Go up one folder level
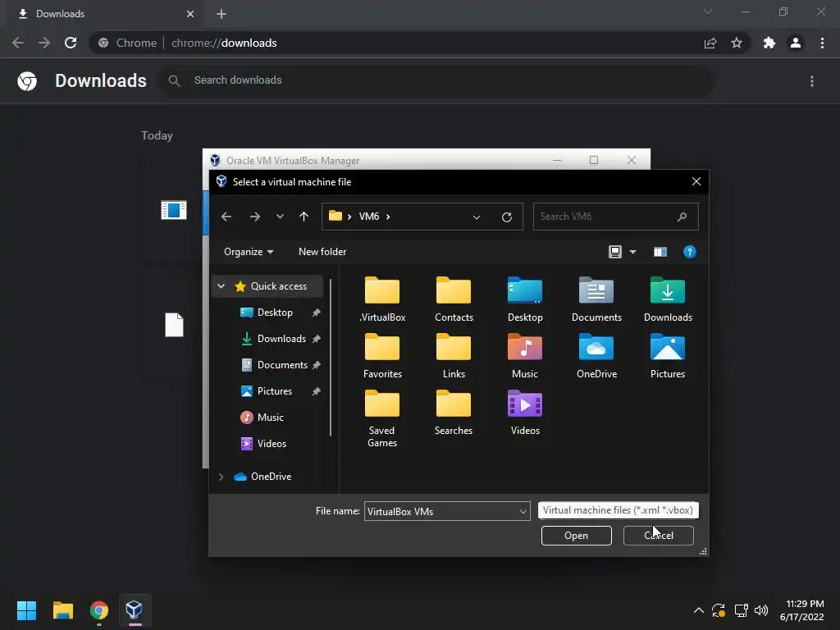This screenshot has height=630, width=840. pyautogui.click(x=304, y=217)
